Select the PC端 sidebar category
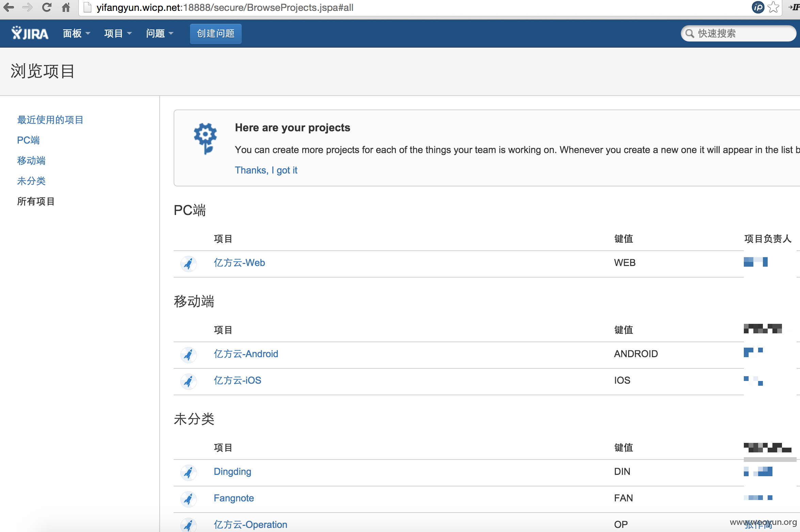The image size is (800, 532). (x=28, y=140)
